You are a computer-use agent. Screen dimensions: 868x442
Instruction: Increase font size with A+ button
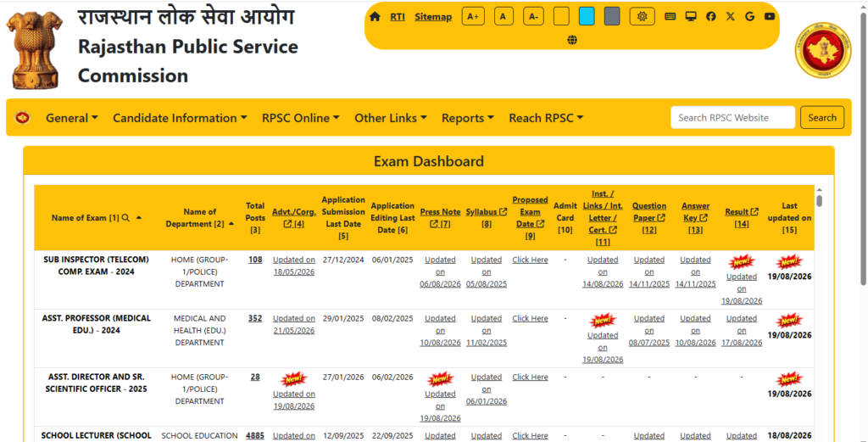(473, 17)
